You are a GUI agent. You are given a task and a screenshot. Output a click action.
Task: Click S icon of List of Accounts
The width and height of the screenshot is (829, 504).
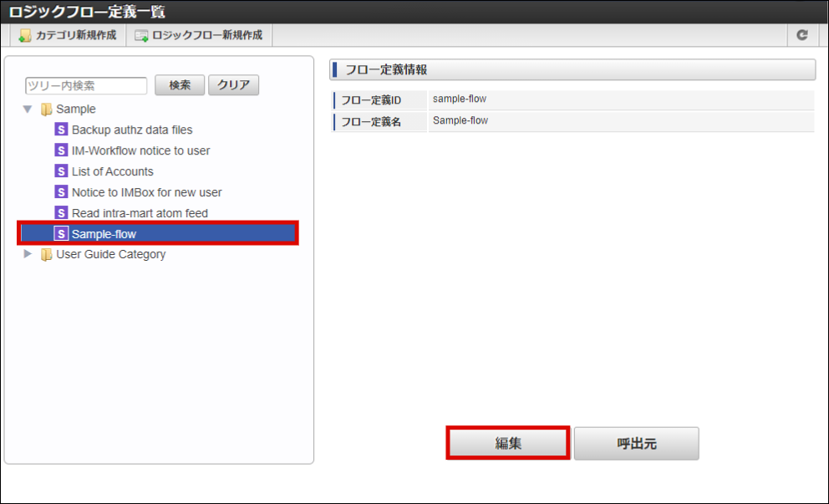pyautogui.click(x=61, y=171)
